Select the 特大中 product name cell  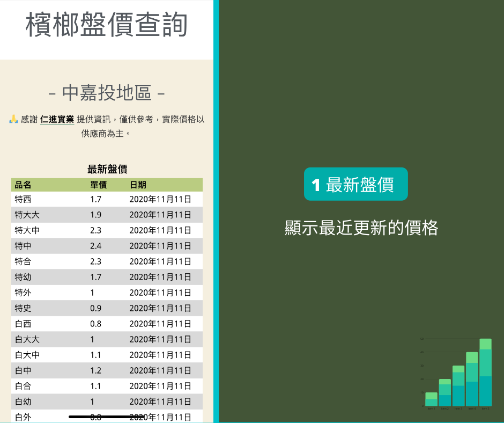(x=27, y=230)
